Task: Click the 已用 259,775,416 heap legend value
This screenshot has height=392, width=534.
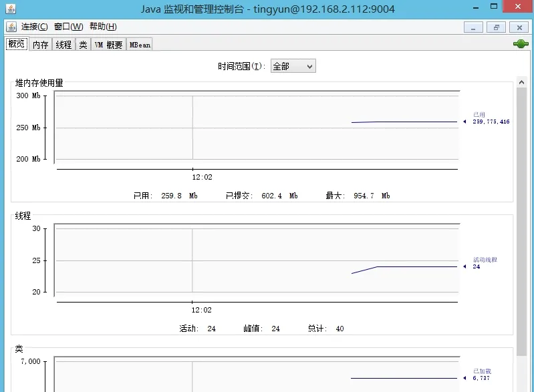Action: point(491,122)
